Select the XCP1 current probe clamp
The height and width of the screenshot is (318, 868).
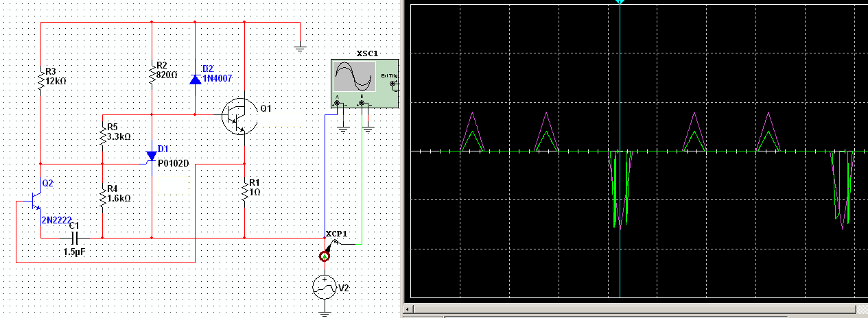(325, 255)
